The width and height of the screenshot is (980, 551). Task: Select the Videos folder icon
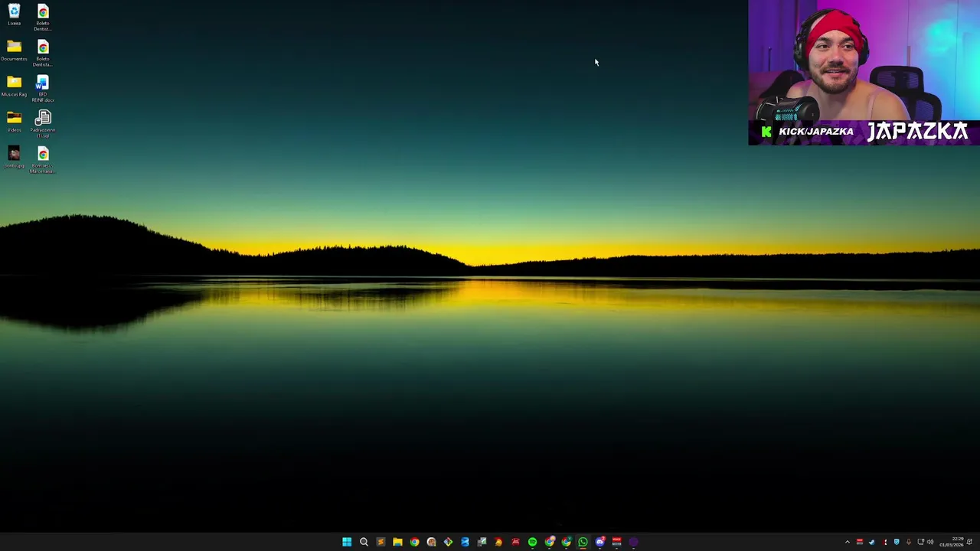(14, 121)
